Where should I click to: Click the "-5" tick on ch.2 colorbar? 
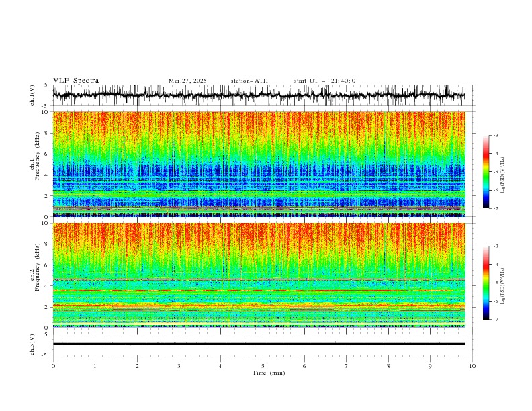(496, 283)
